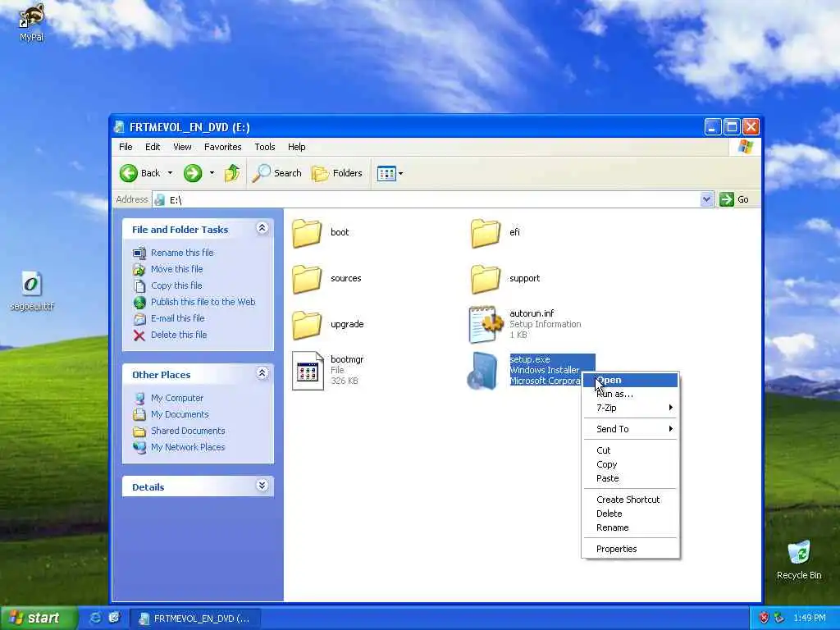Click Publish this file to Web icon
Screen dimensions: 840x630
(x=139, y=303)
